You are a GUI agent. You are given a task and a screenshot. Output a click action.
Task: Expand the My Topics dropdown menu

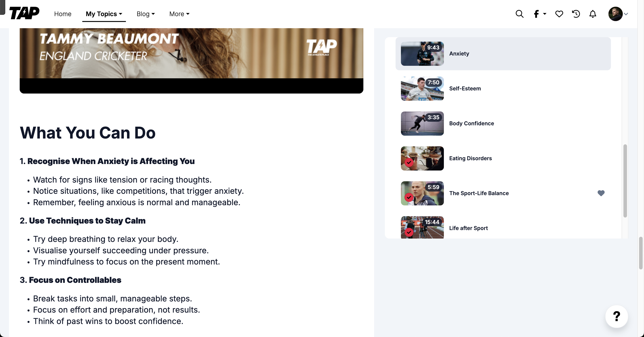click(104, 14)
